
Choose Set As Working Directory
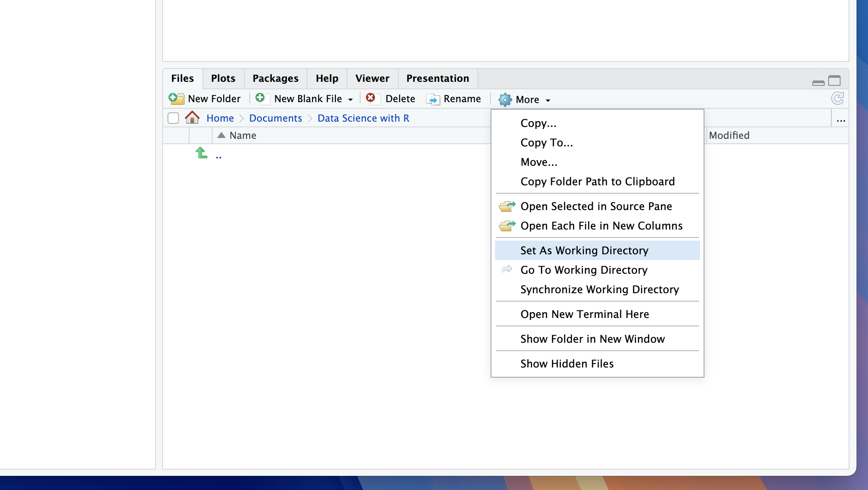coord(584,250)
